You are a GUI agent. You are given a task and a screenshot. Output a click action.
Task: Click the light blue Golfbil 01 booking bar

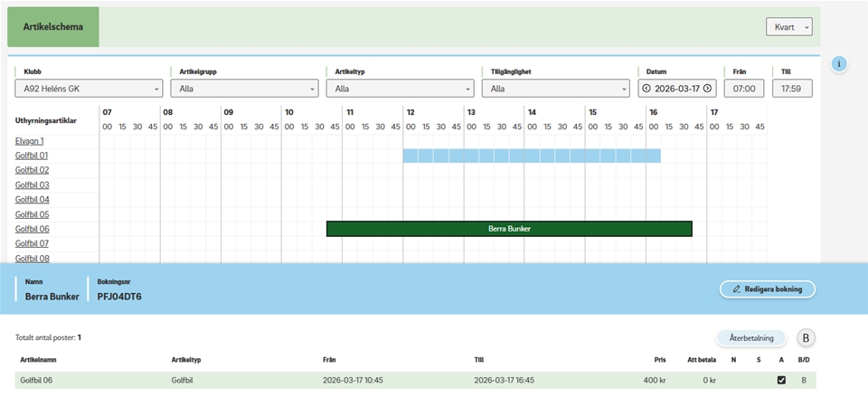[532, 156]
